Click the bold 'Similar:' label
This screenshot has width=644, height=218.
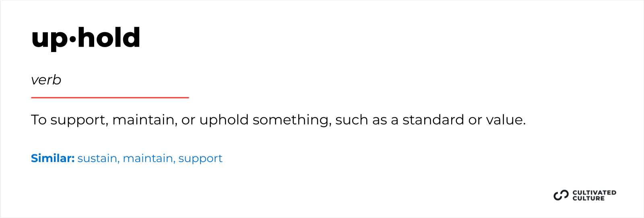(53, 158)
